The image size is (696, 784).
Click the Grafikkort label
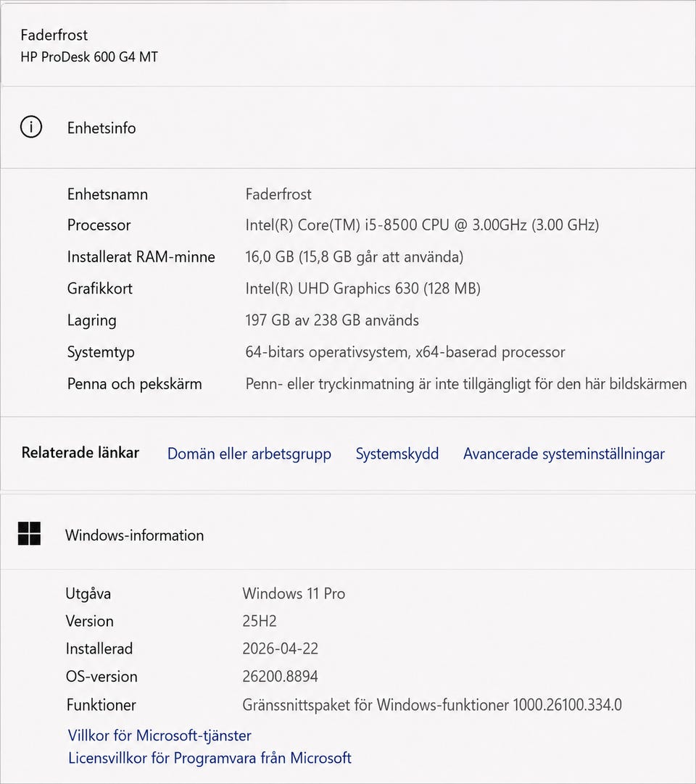coord(99,288)
